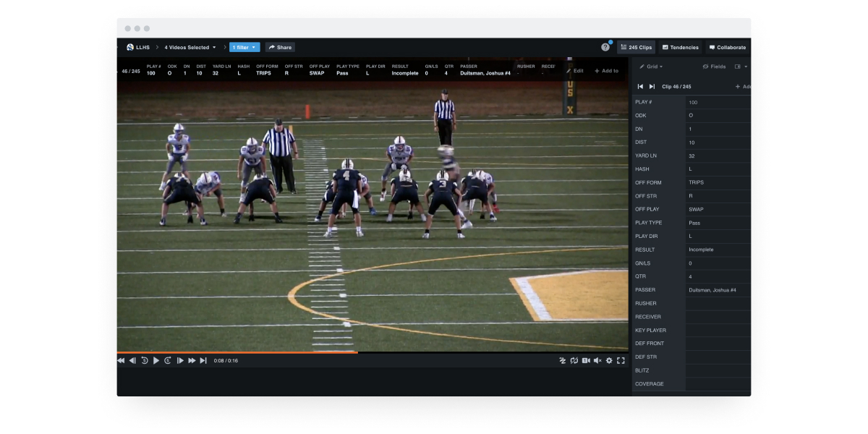Click the LLHS team logo icon
This screenshot has width=868, height=434.
pyautogui.click(x=130, y=47)
